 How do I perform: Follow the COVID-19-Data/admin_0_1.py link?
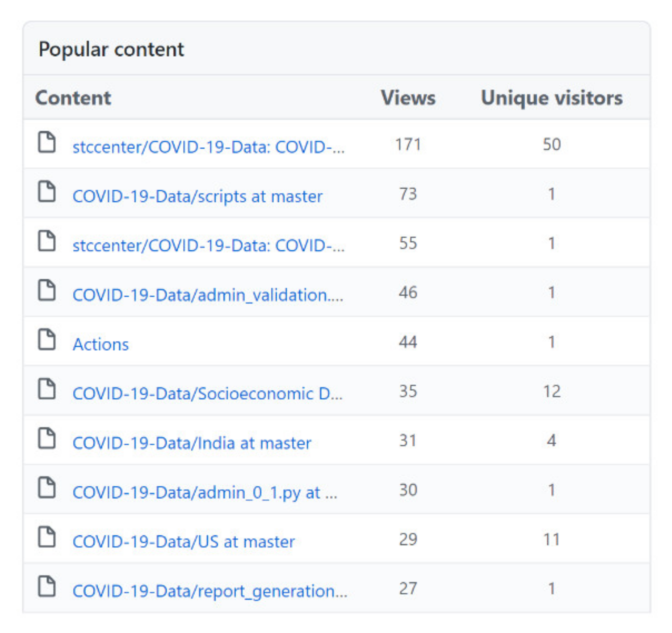point(205,493)
